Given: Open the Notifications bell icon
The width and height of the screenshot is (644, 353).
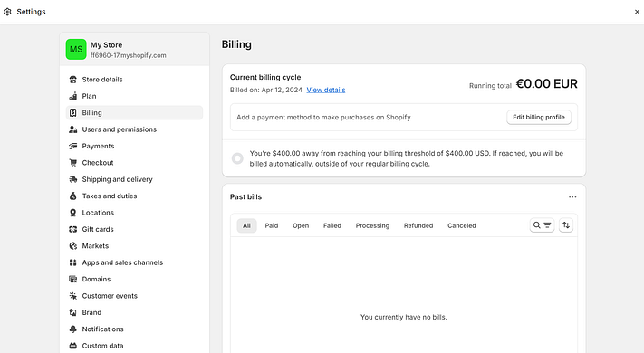Looking at the screenshot, I should click(73, 329).
